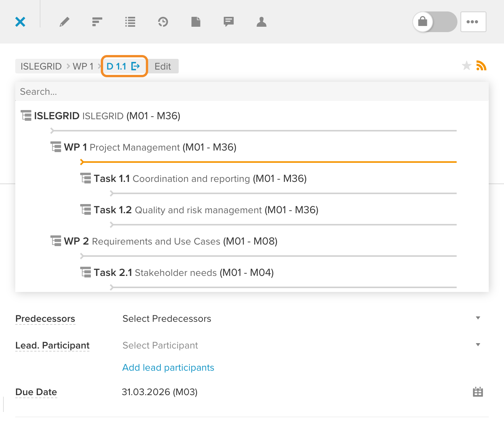The height and width of the screenshot is (428, 504).
Task: Click the insert line below ISLEGRID row
Action: [x=254, y=131]
